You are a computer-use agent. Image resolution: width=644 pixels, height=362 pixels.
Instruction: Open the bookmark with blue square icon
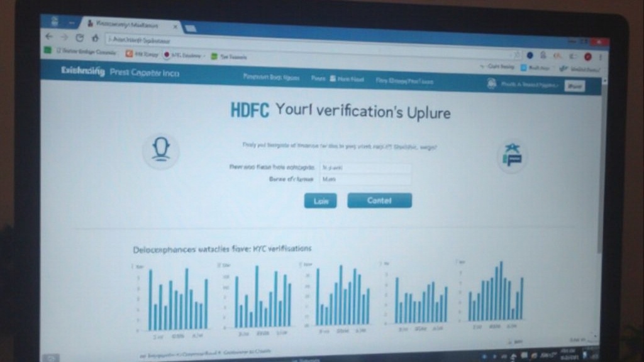click(535, 68)
